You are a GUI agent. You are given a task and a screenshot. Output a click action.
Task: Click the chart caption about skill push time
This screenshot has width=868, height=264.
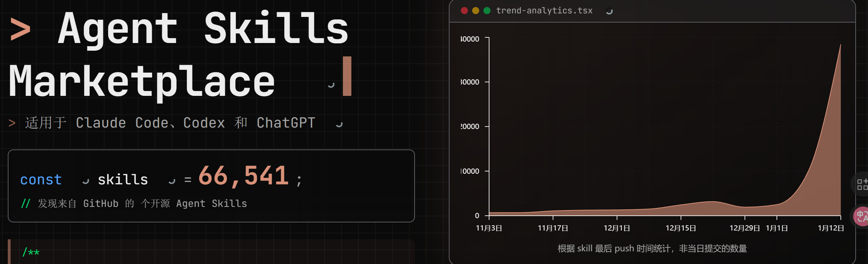652,248
